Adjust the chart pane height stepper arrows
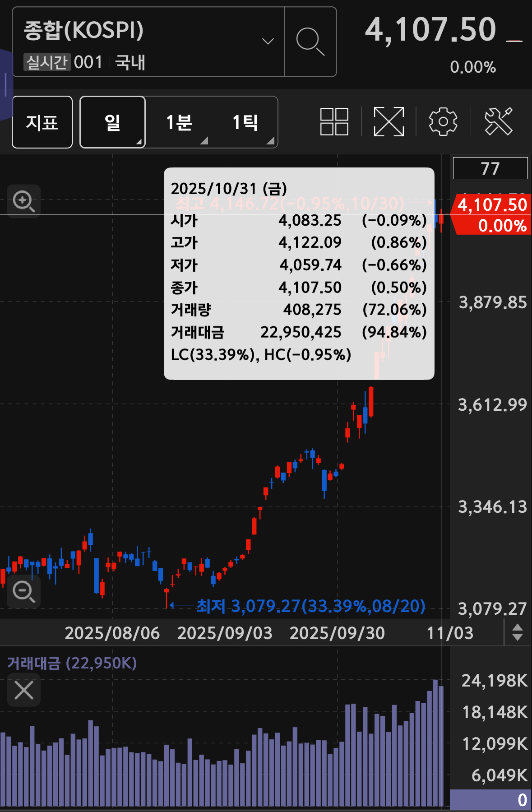This screenshot has height=812, width=532. coord(518,632)
